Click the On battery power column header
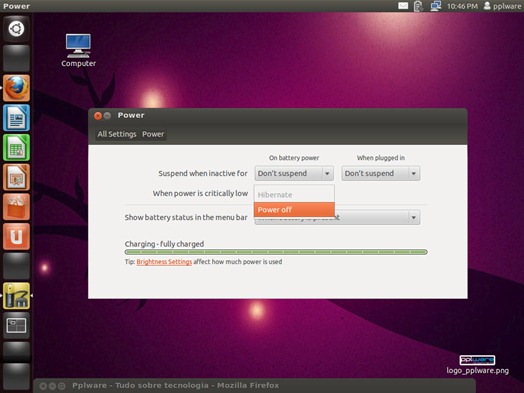 (294, 158)
